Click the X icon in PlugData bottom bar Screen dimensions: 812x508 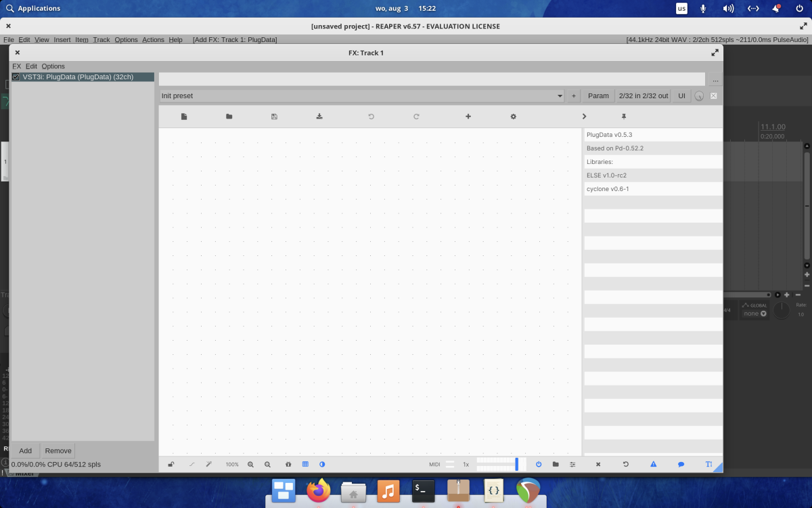click(x=598, y=465)
